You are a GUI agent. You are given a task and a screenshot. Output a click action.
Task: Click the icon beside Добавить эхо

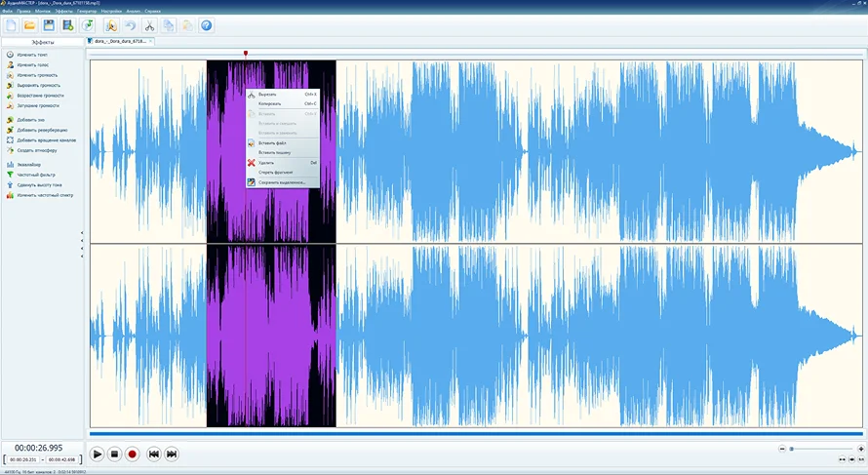10,120
